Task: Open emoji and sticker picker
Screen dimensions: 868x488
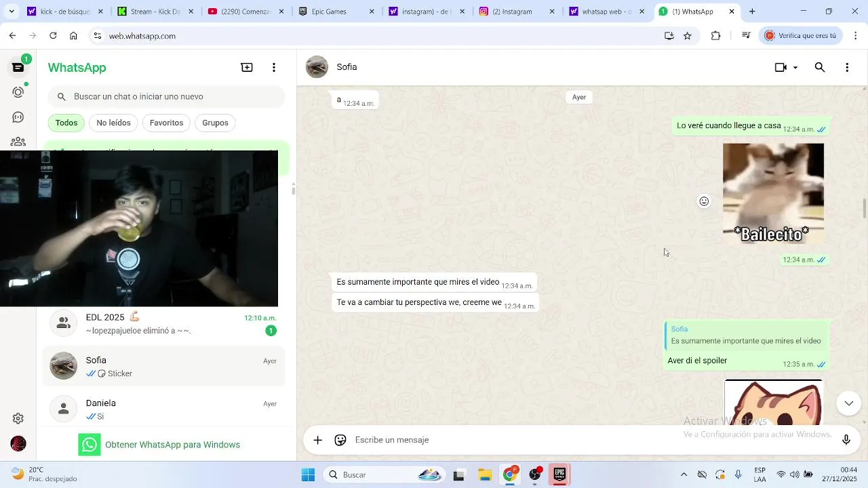Action: [340, 440]
